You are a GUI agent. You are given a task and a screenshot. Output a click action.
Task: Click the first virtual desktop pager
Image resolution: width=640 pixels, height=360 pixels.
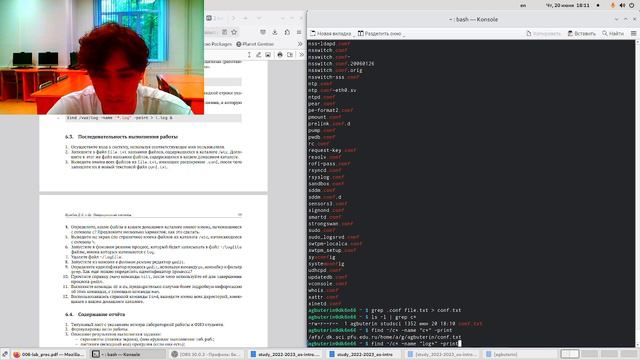point(569,354)
